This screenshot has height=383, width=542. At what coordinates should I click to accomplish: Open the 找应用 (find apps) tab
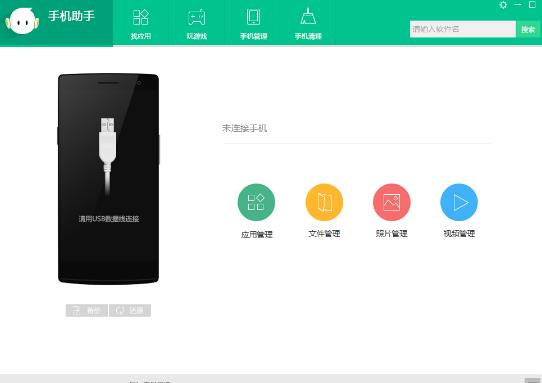click(141, 23)
